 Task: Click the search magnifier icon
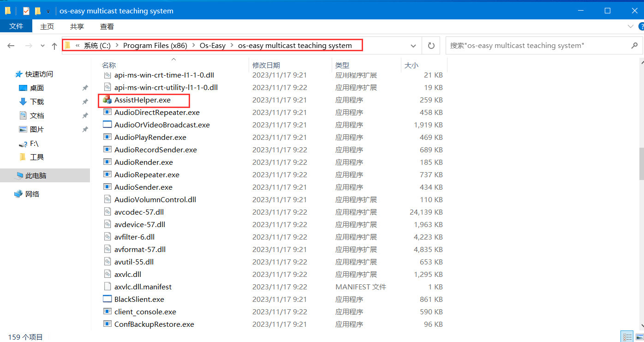pyautogui.click(x=634, y=46)
